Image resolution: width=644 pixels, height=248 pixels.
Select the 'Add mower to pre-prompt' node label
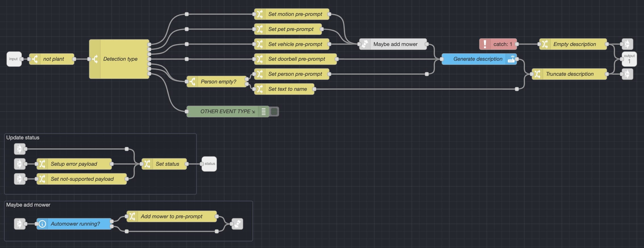(171, 217)
